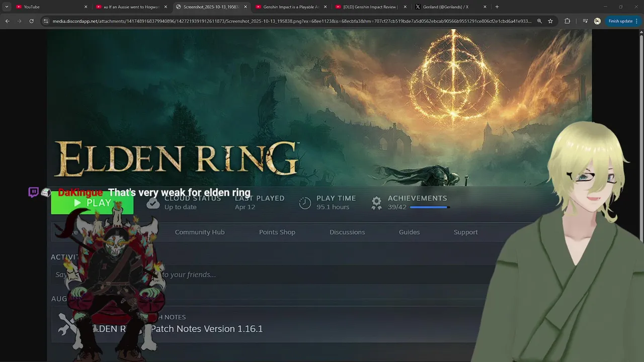
Task: Close the Geriland X tab
Action: tap(485, 7)
